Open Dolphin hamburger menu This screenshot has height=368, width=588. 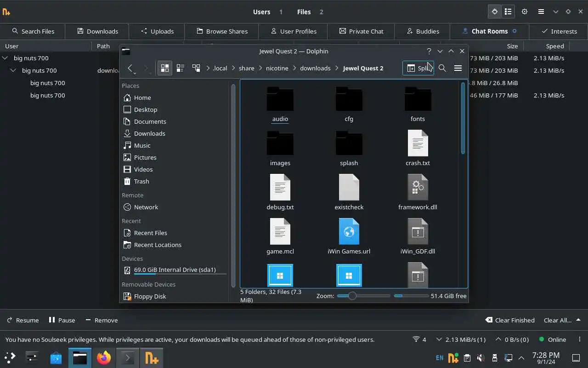(458, 68)
